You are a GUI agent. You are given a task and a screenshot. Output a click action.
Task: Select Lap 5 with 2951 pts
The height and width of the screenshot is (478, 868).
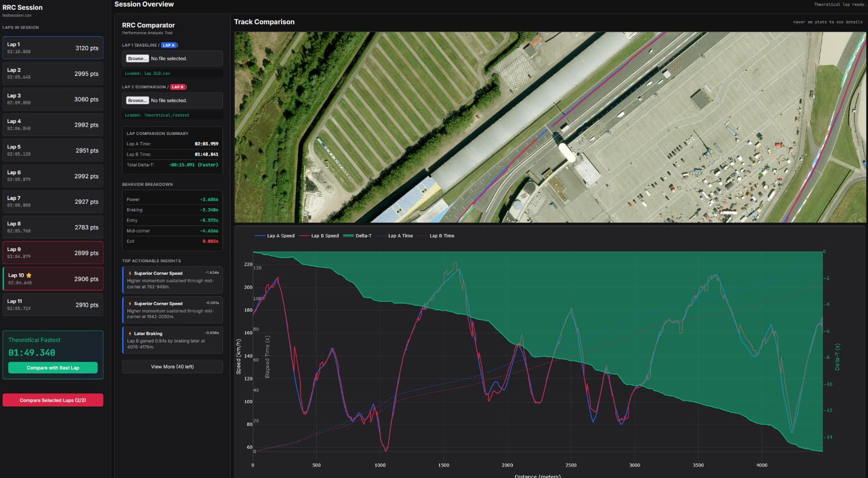[53, 150]
